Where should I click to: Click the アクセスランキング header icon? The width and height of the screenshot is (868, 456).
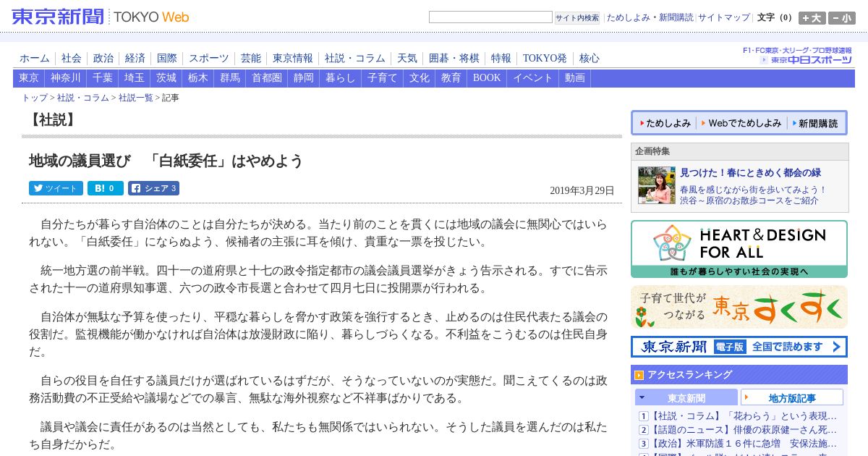[x=639, y=375]
